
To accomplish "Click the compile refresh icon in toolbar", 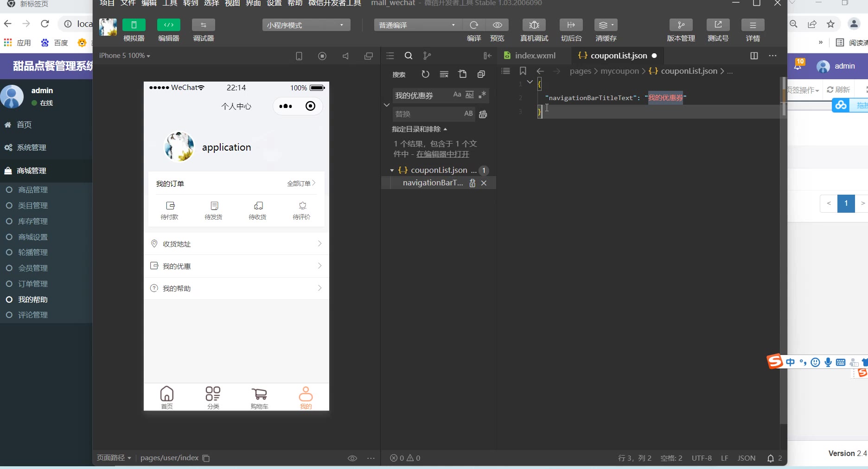I will click(473, 25).
